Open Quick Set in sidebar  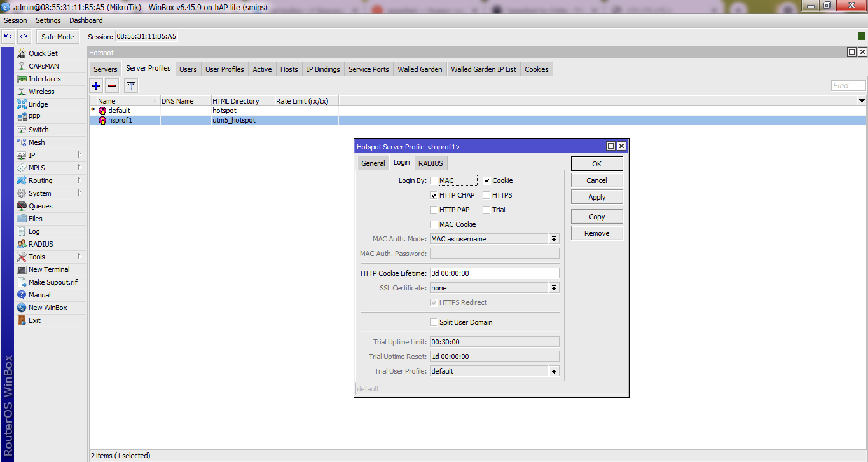pos(43,53)
